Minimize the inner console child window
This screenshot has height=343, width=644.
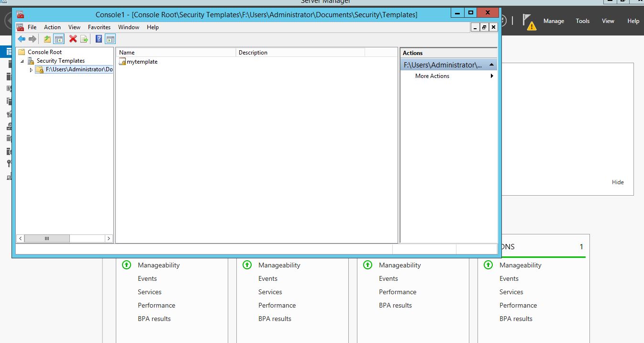coord(475,27)
